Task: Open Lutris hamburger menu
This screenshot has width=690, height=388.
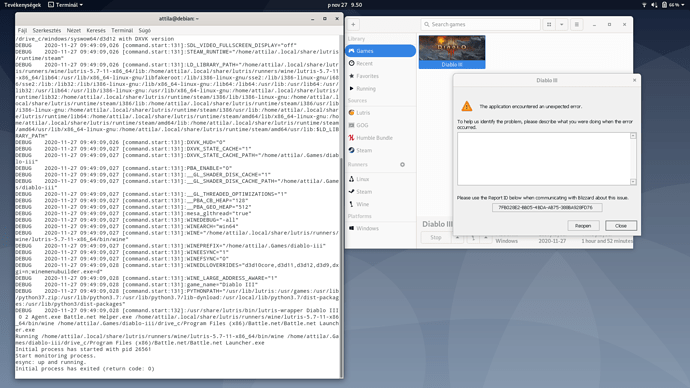Action: (x=576, y=25)
